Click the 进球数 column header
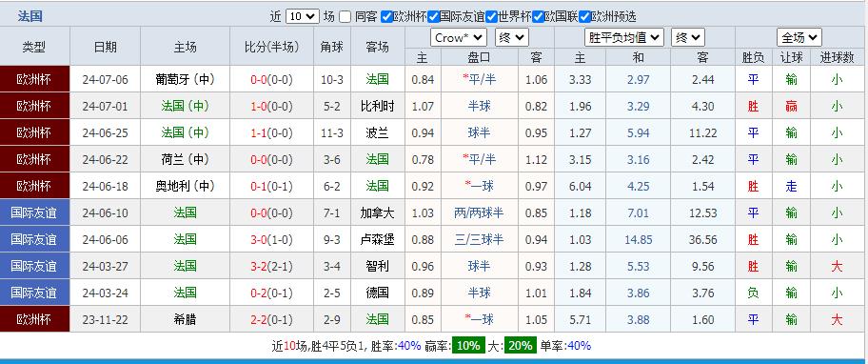 pyautogui.click(x=837, y=57)
